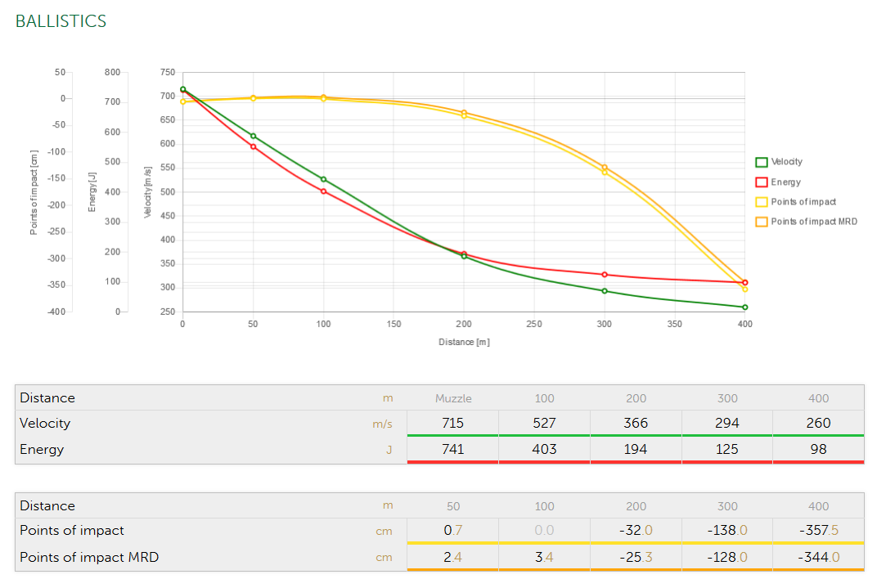Image resolution: width=886 pixels, height=588 pixels.
Task: Select the Velocity data point at 300 m
Action: pos(605,291)
